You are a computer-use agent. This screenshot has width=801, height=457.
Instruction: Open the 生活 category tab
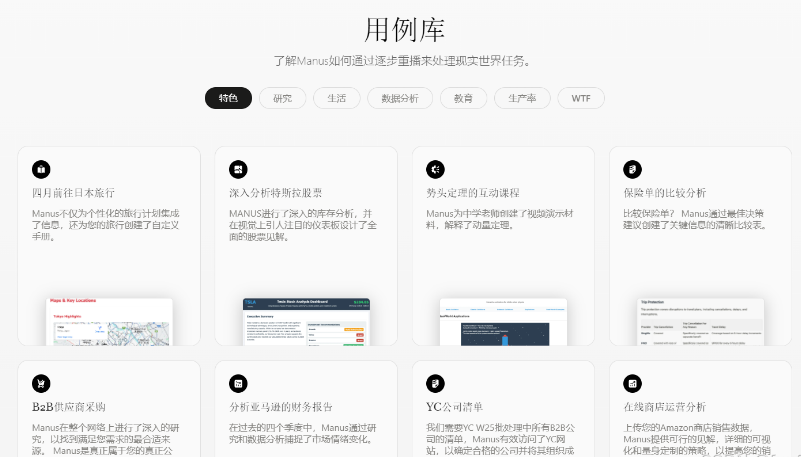(x=337, y=98)
